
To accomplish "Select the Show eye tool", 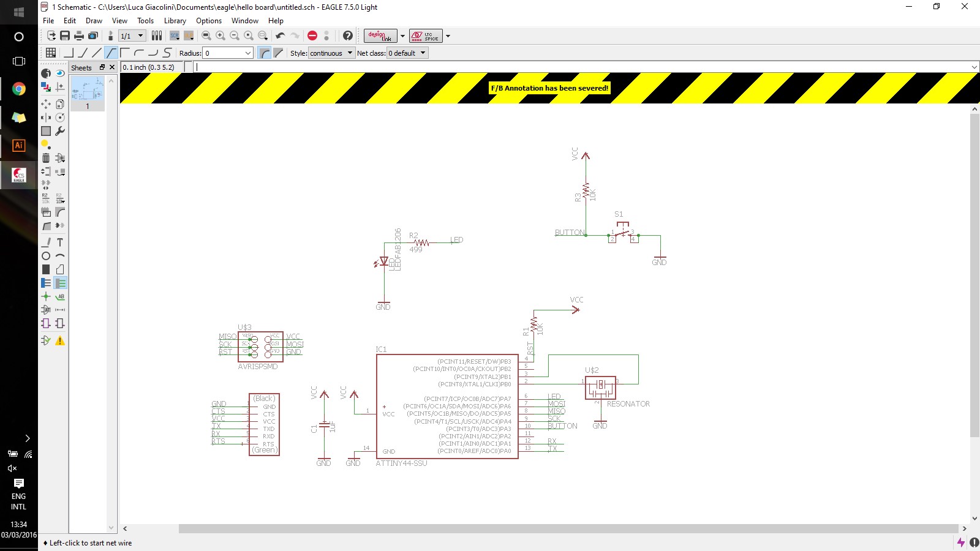I will pos(60,73).
